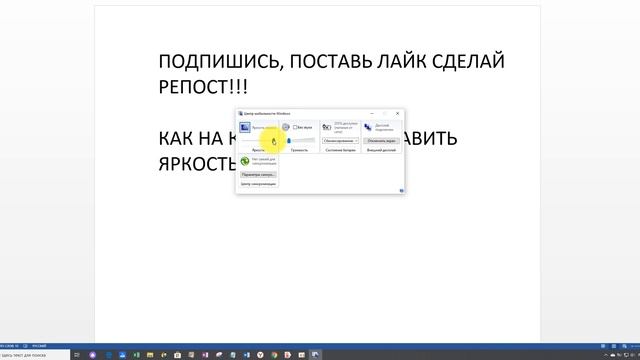The height and width of the screenshot is (360, 640).
Task: Open Excel from the taskbar
Action: point(136,355)
